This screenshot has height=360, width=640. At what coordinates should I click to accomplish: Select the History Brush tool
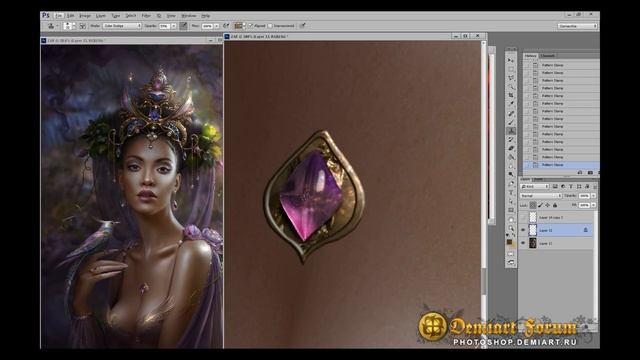point(511,139)
